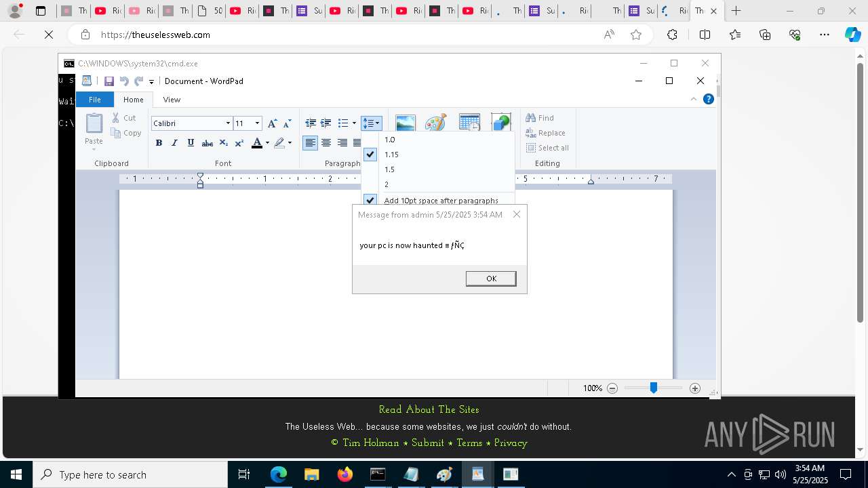The width and height of the screenshot is (868, 488).
Task: Decrease the paragraph indent
Action: point(311,123)
